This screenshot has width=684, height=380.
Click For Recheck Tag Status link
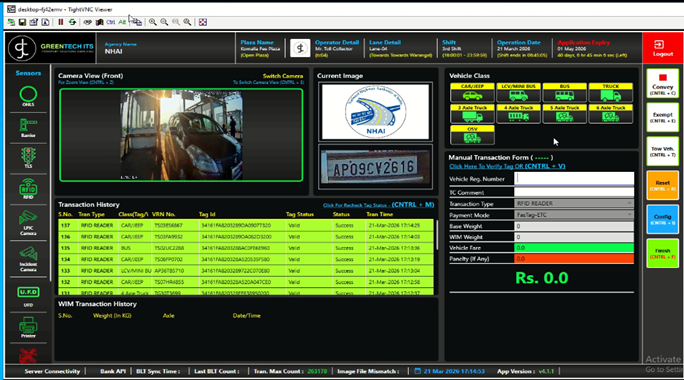[378, 205]
